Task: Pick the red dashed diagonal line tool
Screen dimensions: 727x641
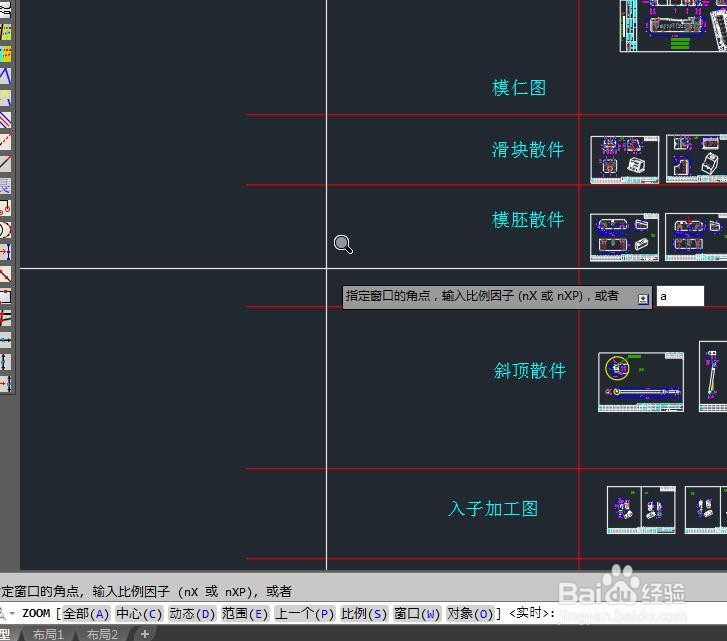Action: tap(5, 142)
